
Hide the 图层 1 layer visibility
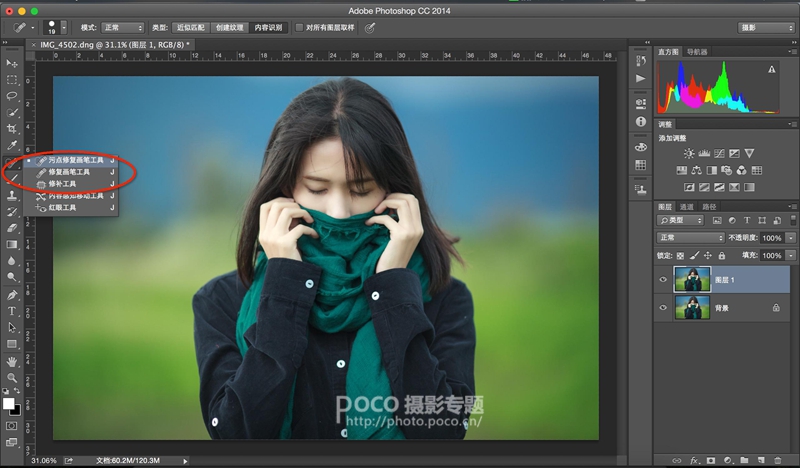663,281
